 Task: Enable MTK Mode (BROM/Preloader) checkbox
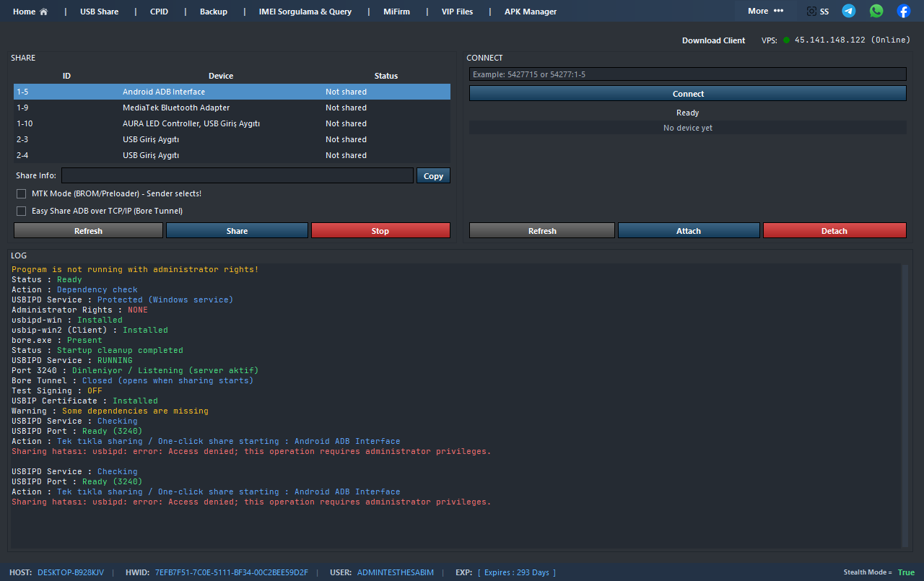pos(22,194)
